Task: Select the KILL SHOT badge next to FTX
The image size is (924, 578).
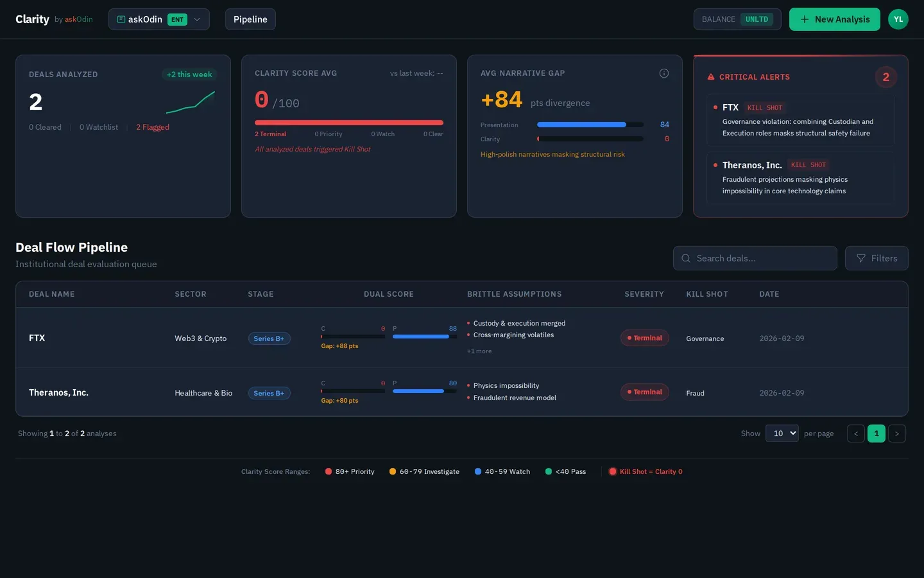Action: 764,107
